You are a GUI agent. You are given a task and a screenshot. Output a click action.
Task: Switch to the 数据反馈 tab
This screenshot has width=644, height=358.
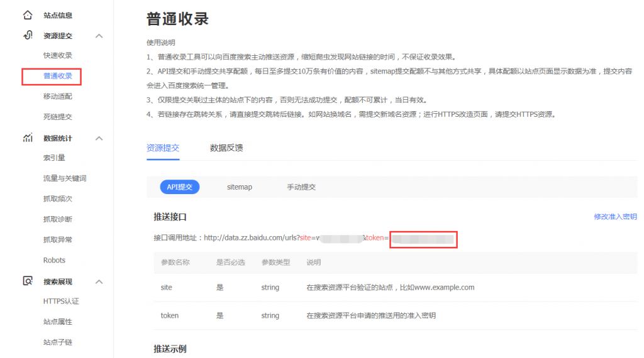(226, 148)
